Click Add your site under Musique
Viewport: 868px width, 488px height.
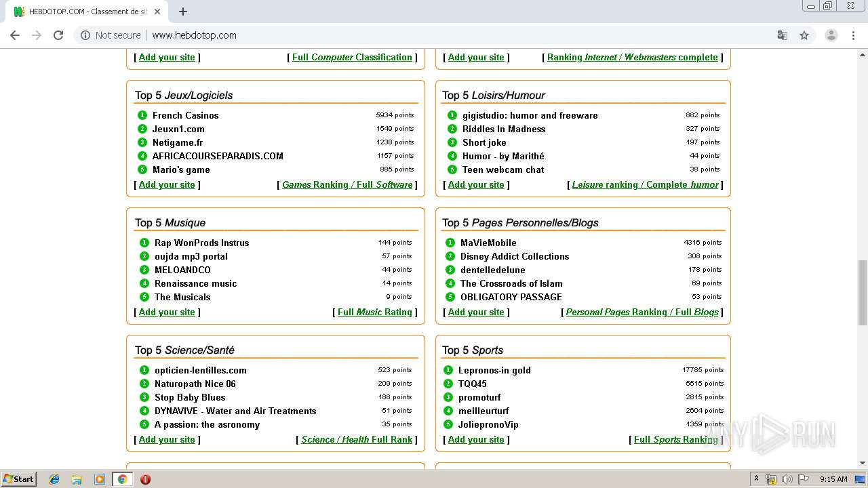tap(167, 312)
